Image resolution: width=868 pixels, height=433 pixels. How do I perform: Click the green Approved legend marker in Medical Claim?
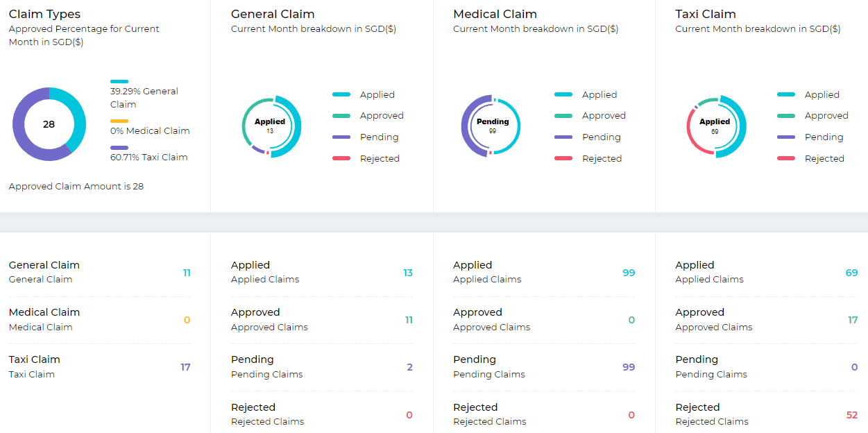tap(563, 115)
